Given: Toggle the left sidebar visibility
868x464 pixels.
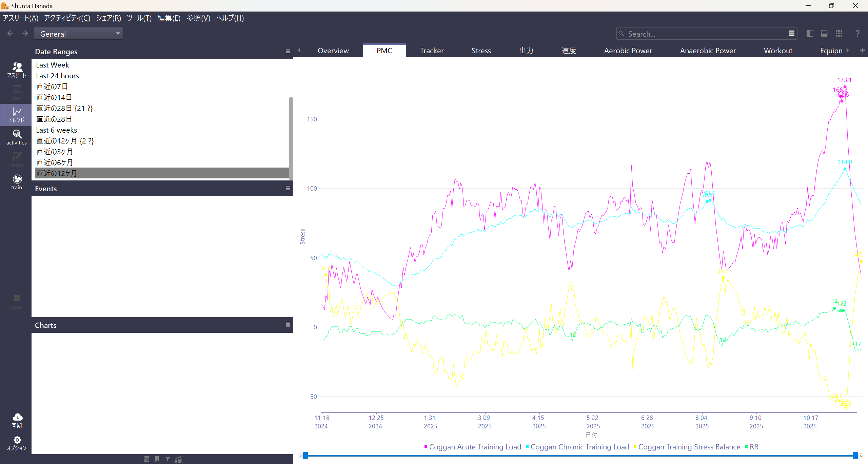Looking at the screenshot, I should tap(810, 34).
